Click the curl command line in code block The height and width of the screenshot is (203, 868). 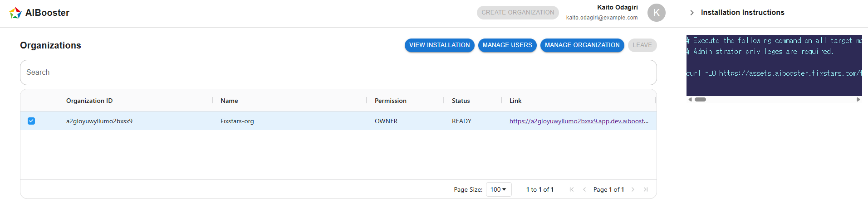click(774, 73)
